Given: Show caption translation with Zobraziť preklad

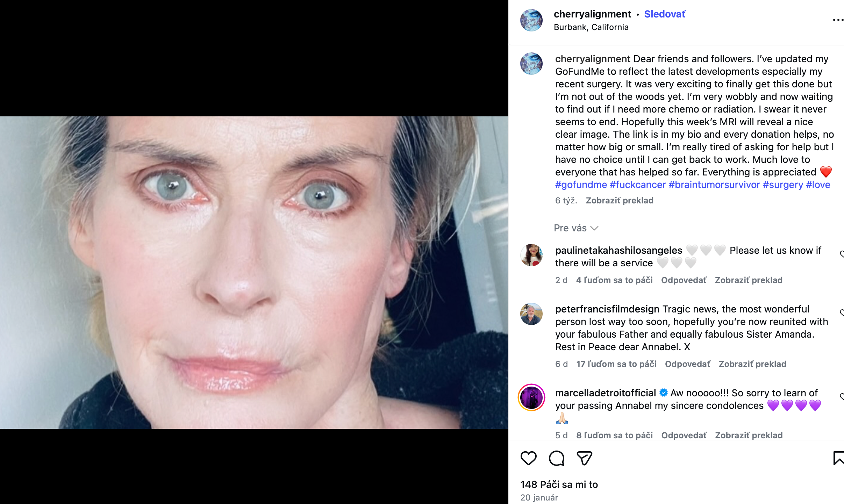Looking at the screenshot, I should pos(620,200).
